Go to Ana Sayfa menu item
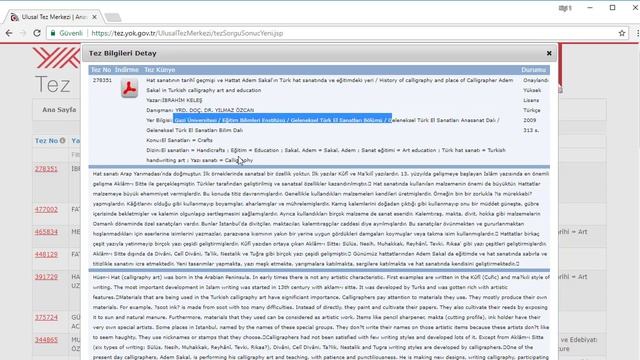 [59, 109]
